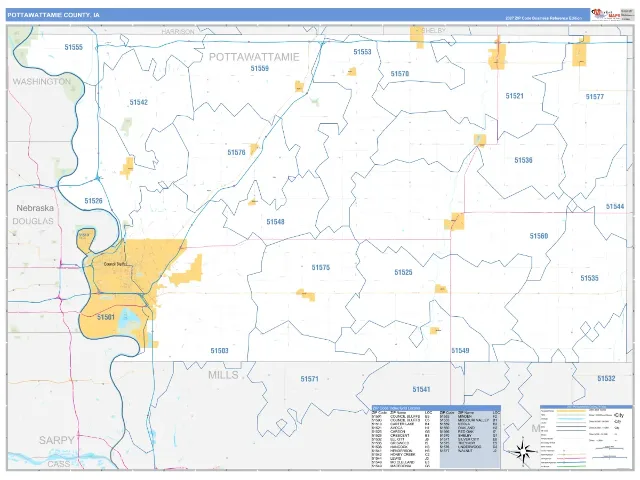Click ZIP code label 51577

594,97
